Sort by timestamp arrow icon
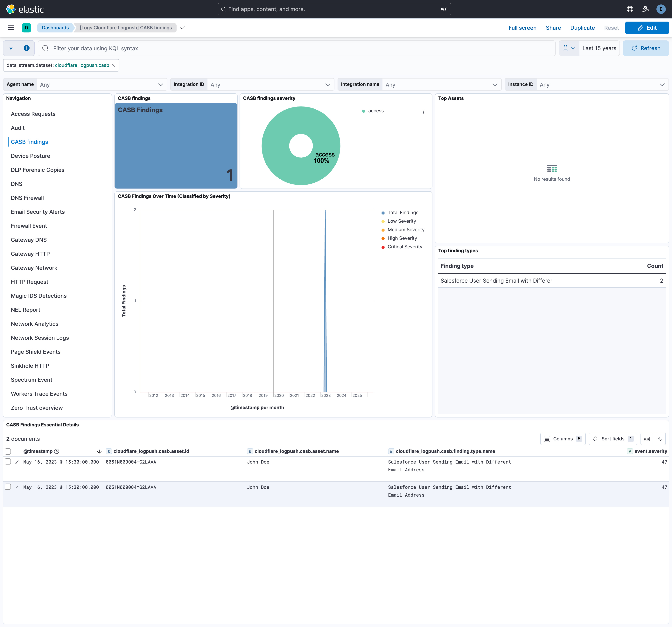The width and height of the screenshot is (672, 627). pyautogui.click(x=99, y=451)
